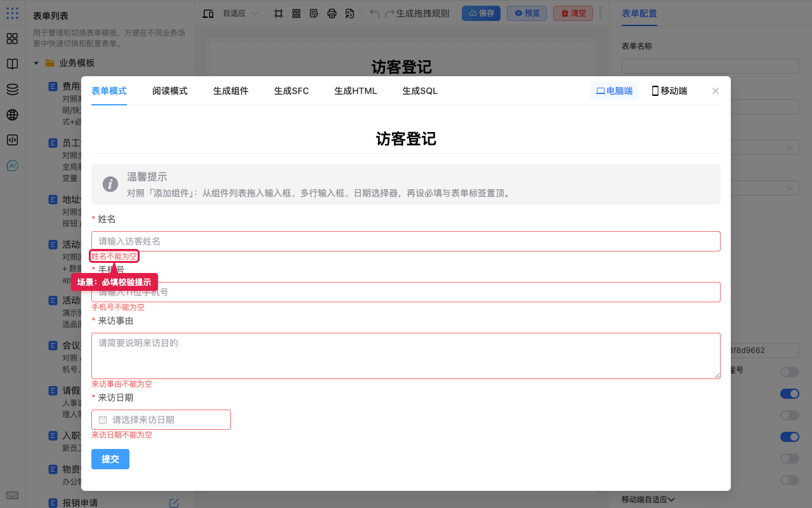Open the 自适应 size dropdown

pyautogui.click(x=240, y=13)
